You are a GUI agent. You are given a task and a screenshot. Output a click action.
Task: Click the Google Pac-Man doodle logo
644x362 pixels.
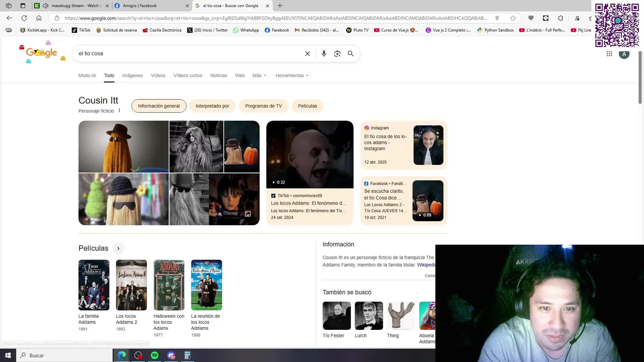pos(42,53)
